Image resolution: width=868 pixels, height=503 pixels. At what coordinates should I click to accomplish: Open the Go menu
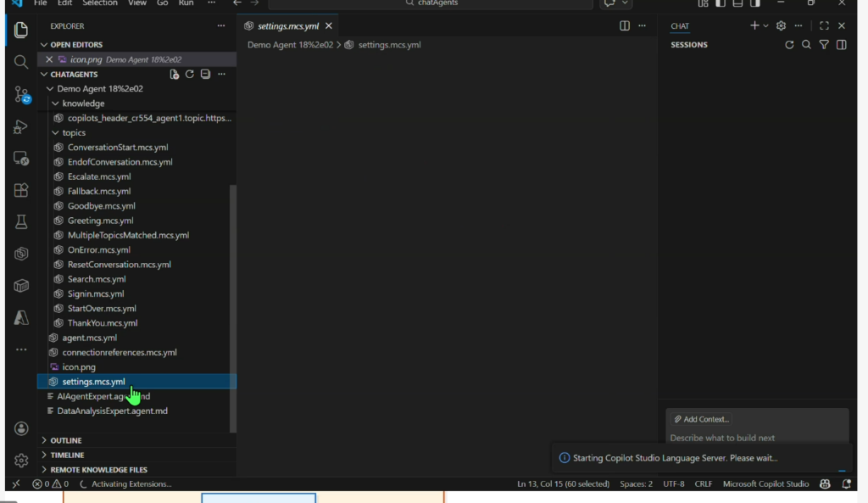[x=162, y=3]
